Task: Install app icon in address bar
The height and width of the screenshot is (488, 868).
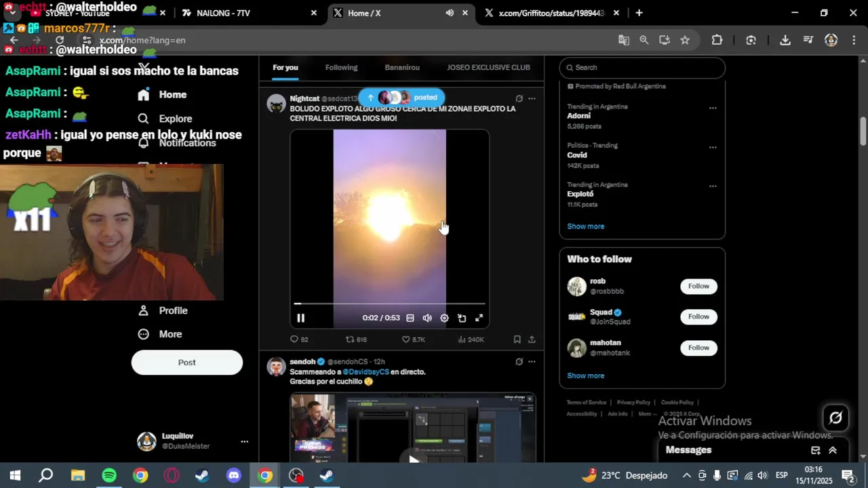Action: (665, 40)
